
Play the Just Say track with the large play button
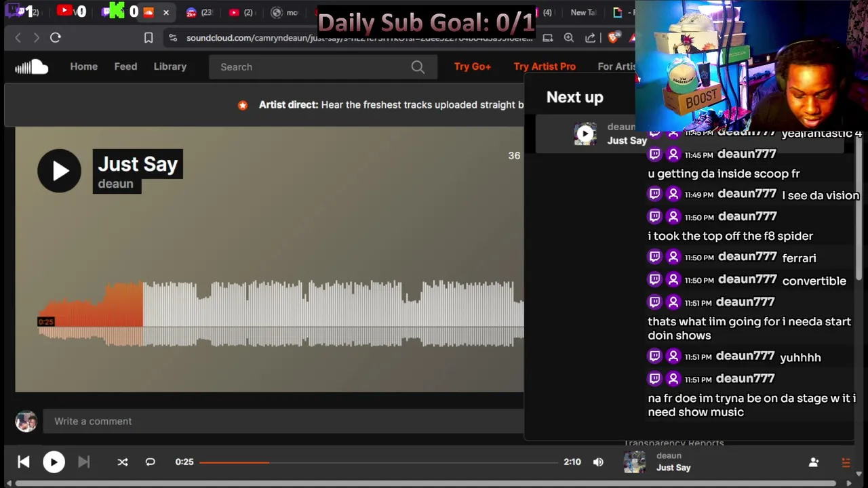coord(59,171)
